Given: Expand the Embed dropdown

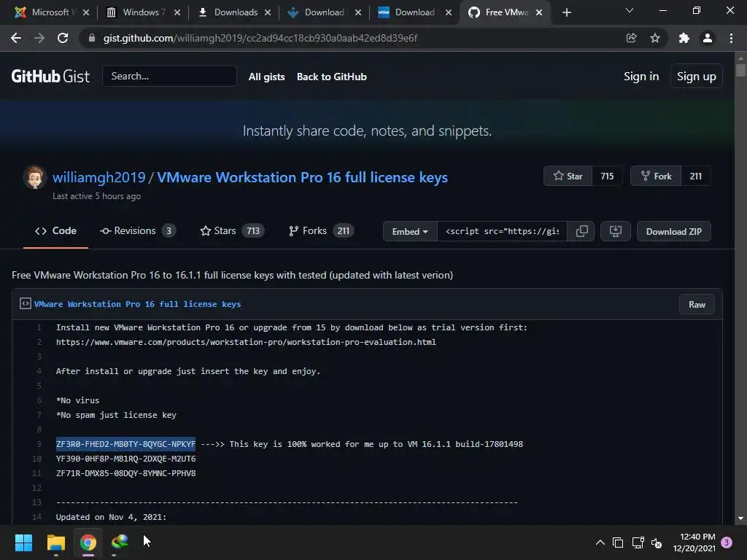Looking at the screenshot, I should [410, 231].
